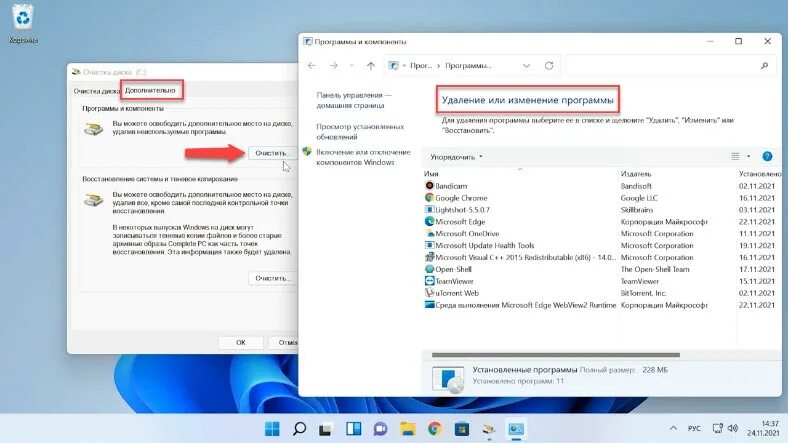Open the Recycle Bin desktop icon
This screenshot has width=788, height=443.
23,23
